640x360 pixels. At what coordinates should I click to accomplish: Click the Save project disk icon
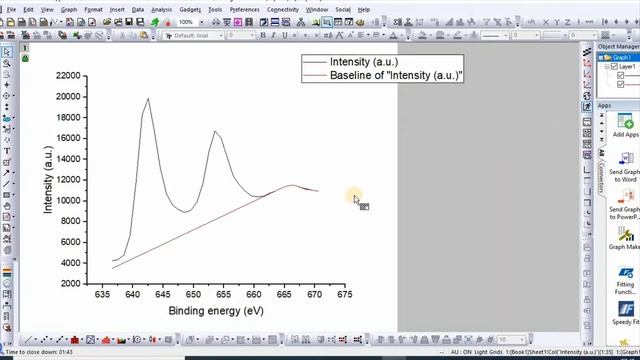(129, 22)
